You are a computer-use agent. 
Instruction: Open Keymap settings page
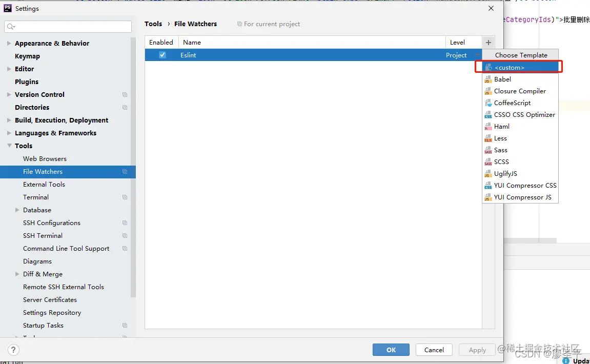[28, 56]
